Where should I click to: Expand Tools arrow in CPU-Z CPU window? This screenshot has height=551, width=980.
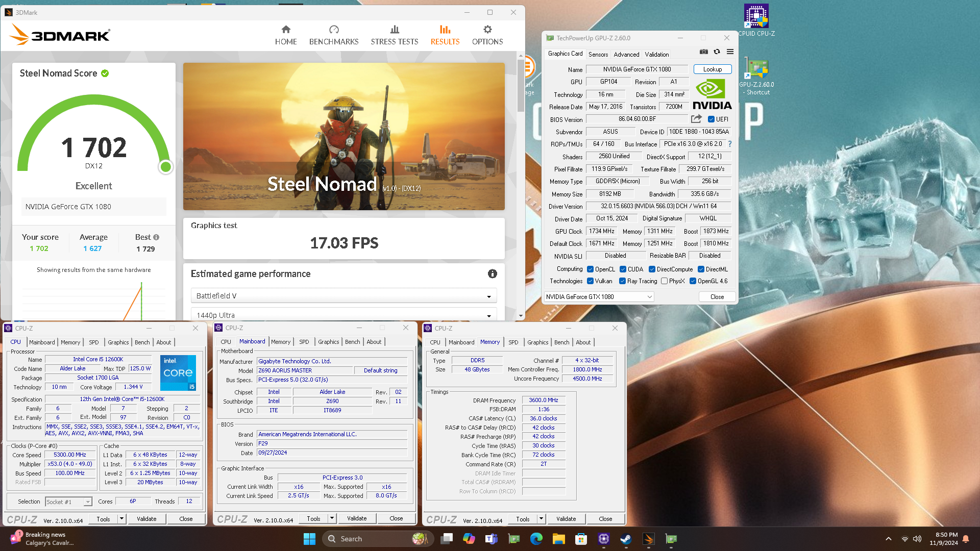tap(121, 519)
